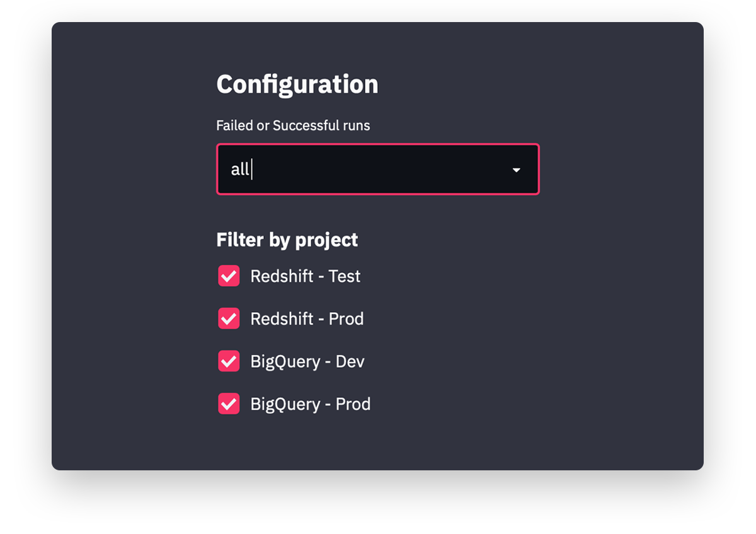Click the small down-triangle icon in the select box
The image size is (756, 534).
tap(516, 170)
